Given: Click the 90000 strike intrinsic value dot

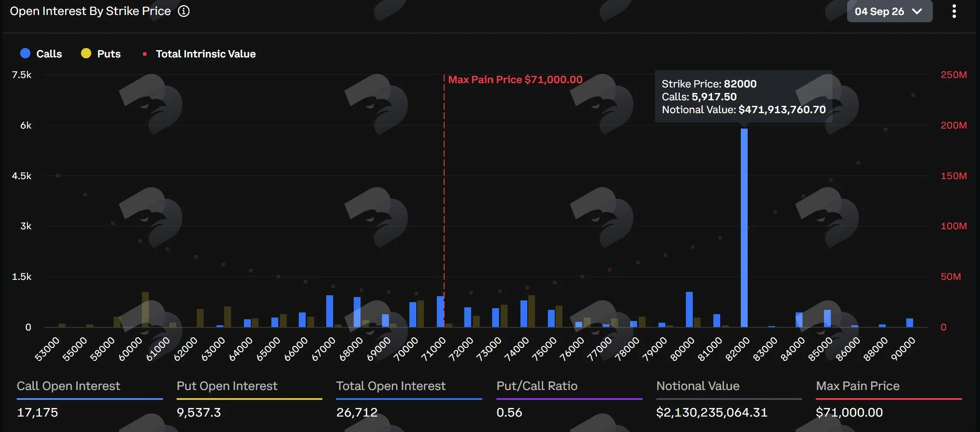Looking at the screenshot, I should tap(913, 95).
